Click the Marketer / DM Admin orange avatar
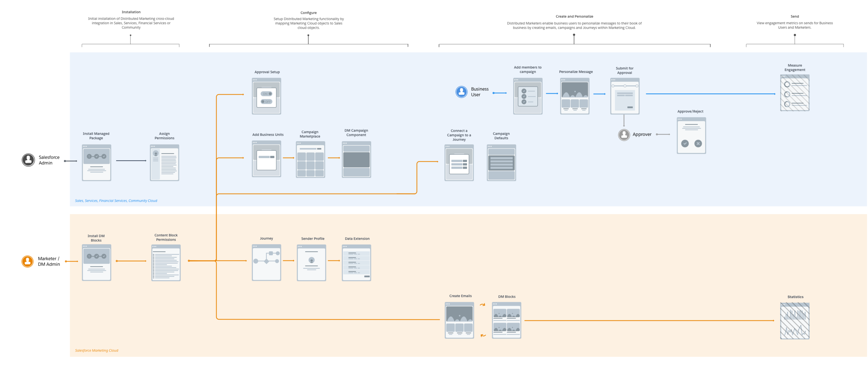The height and width of the screenshot is (383, 868). coord(27,261)
